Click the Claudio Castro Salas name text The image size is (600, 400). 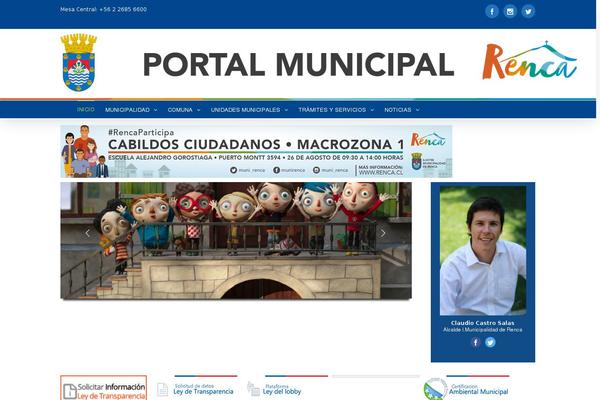coord(483,323)
